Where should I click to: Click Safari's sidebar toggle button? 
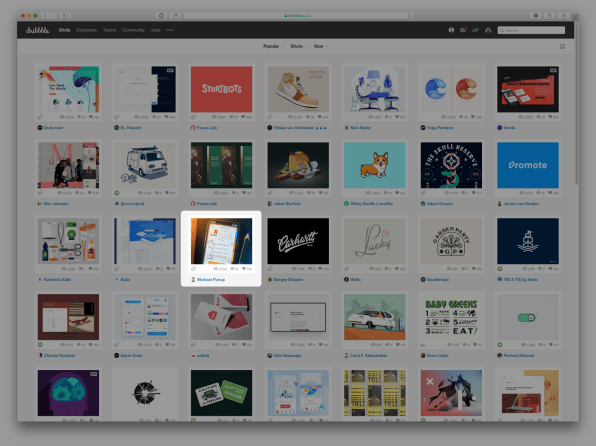pyautogui.click(x=65, y=16)
